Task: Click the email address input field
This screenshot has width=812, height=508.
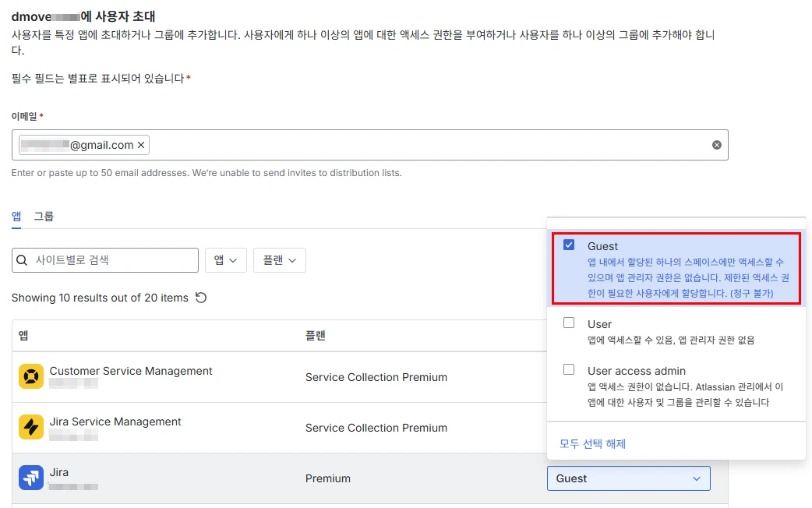Action: coord(369,145)
